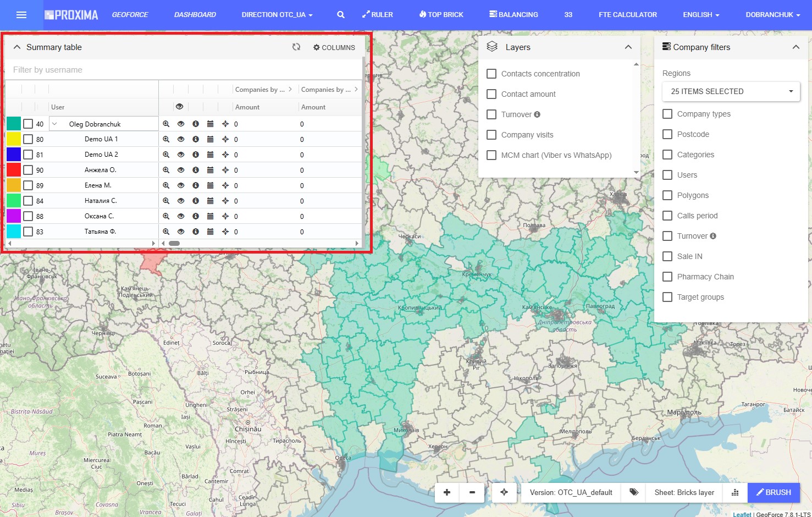Refresh the Summary table

point(296,47)
